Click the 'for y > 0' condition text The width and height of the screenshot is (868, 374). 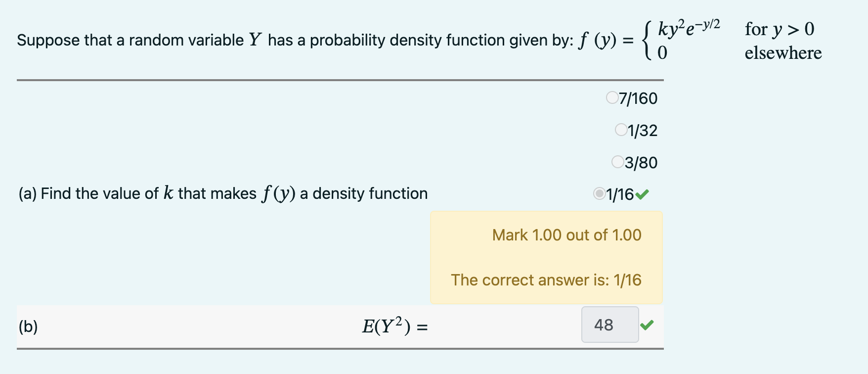(779, 30)
